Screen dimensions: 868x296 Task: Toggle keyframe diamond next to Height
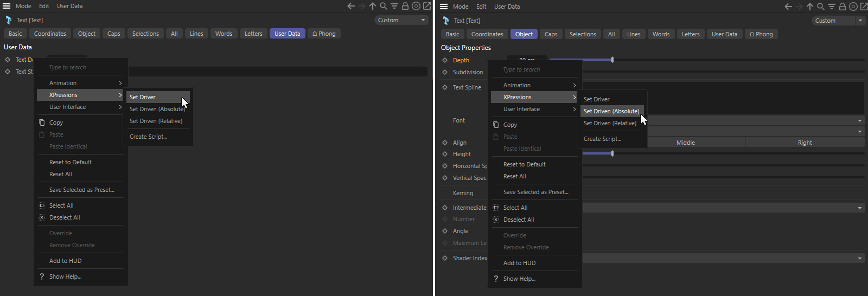coord(445,154)
